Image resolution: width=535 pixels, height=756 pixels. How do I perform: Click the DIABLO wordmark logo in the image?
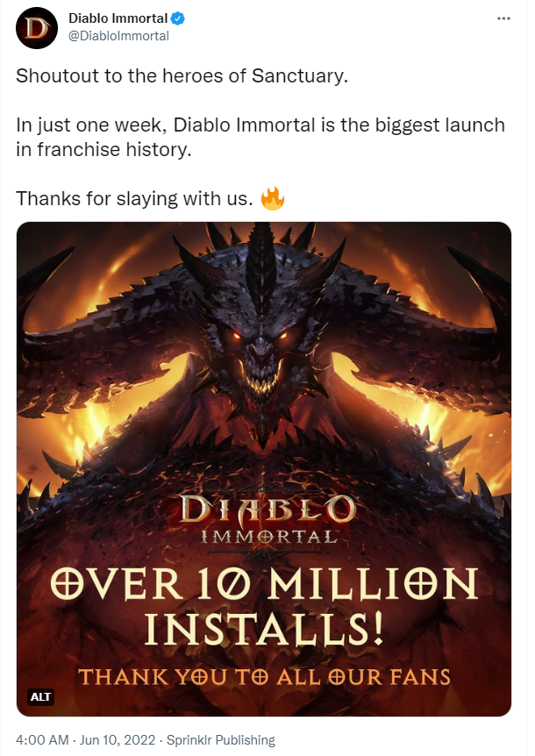pos(267,510)
